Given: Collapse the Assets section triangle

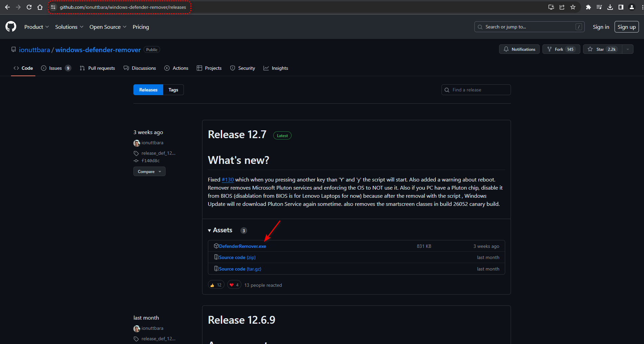Looking at the screenshot, I should 210,231.
